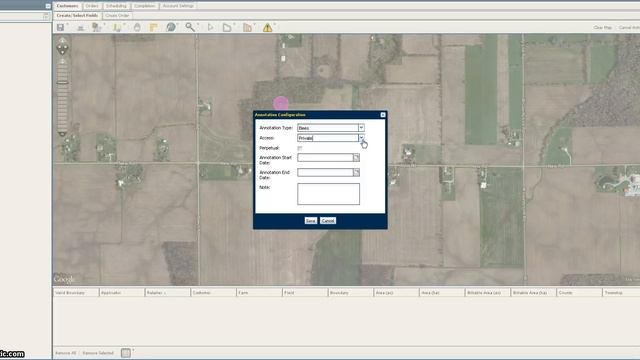Click the Boundary column header
This screenshot has height=360, width=640.
coord(350,293)
